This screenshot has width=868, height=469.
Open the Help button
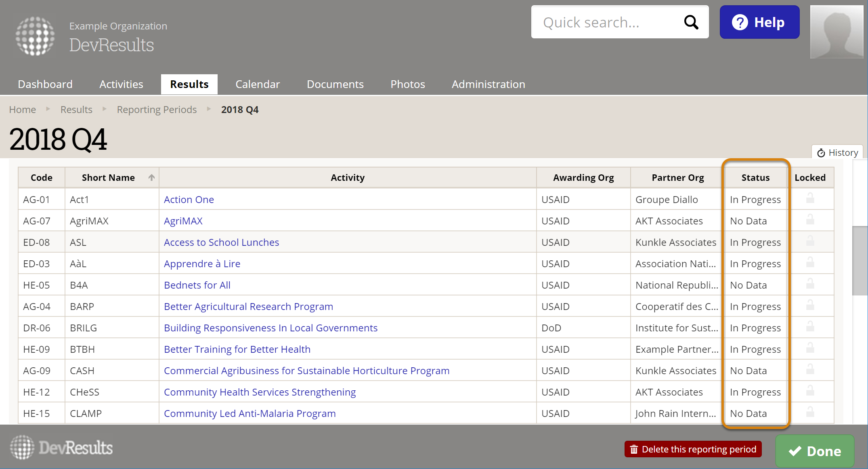(759, 22)
